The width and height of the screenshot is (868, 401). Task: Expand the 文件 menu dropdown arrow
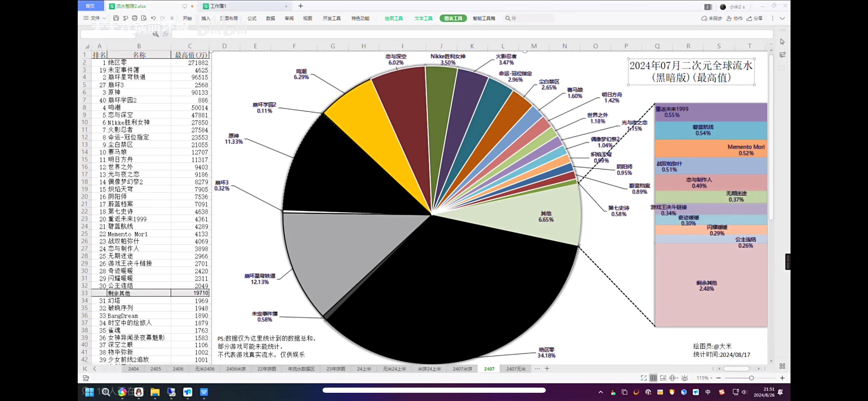coord(104,18)
